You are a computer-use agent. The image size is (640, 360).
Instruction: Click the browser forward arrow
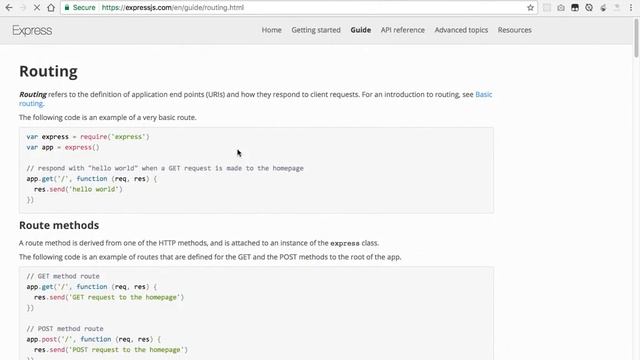coord(23,7)
